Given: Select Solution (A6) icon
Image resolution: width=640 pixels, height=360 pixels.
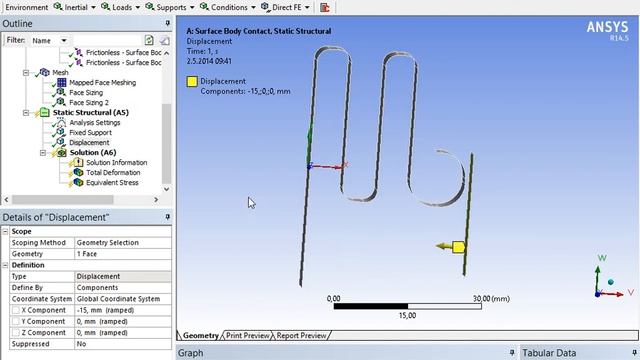Looking at the screenshot, I should (x=61, y=153).
